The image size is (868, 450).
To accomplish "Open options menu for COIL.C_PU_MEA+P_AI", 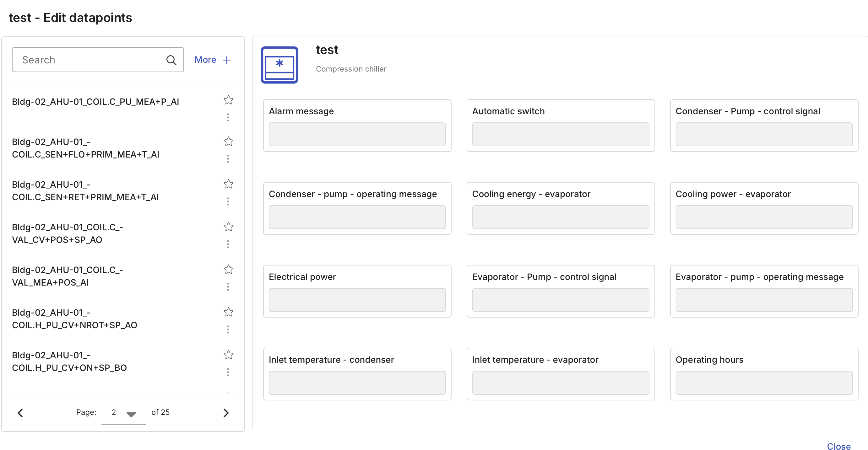I will pyautogui.click(x=228, y=117).
